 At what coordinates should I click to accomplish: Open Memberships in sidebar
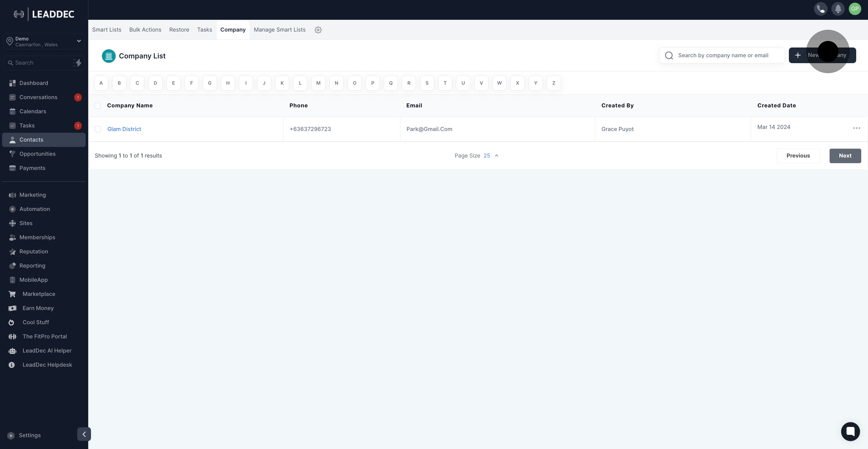pyautogui.click(x=44, y=237)
